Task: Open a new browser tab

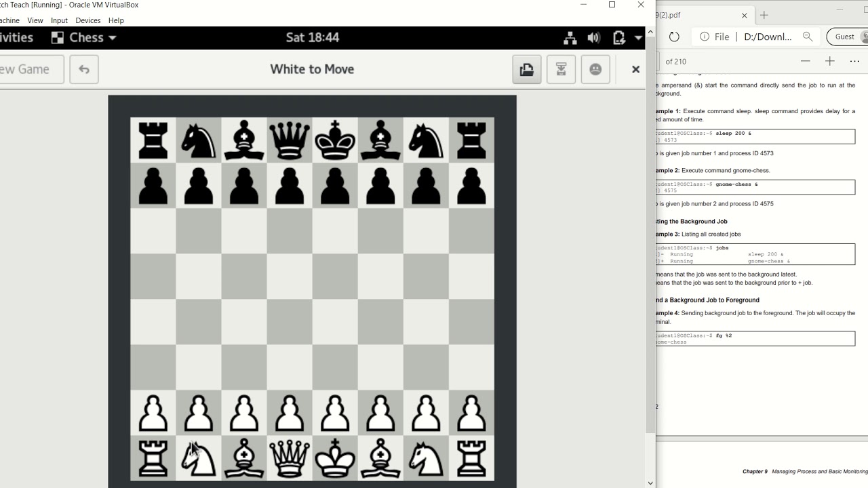Action: [x=764, y=15]
